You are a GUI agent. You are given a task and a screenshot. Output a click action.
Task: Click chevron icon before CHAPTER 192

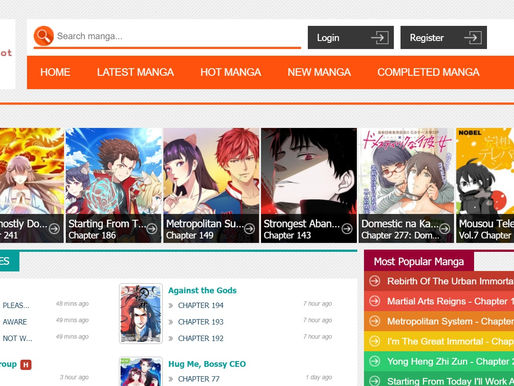(171, 338)
